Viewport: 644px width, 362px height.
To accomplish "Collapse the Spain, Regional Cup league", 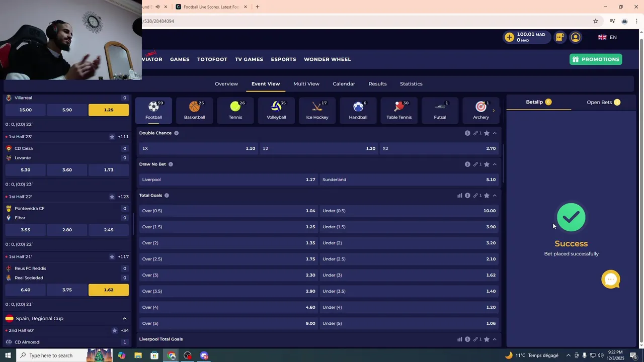I will pyautogui.click(x=124, y=318).
